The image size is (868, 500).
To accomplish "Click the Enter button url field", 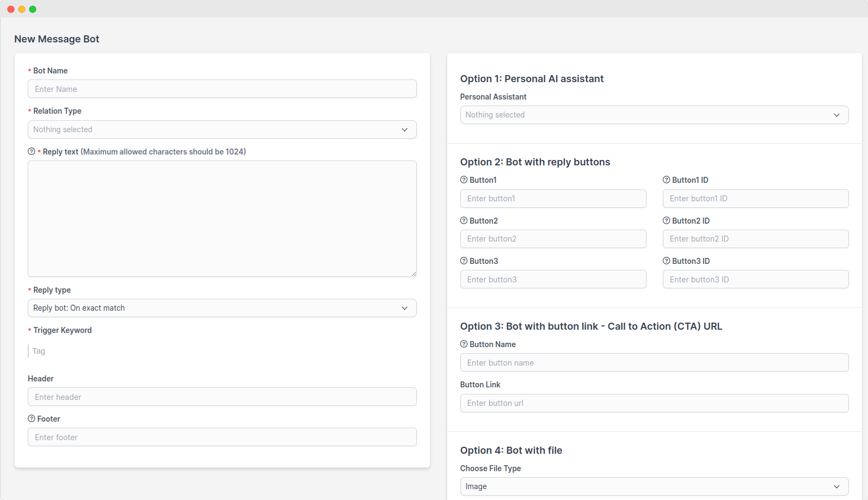I will point(654,403).
